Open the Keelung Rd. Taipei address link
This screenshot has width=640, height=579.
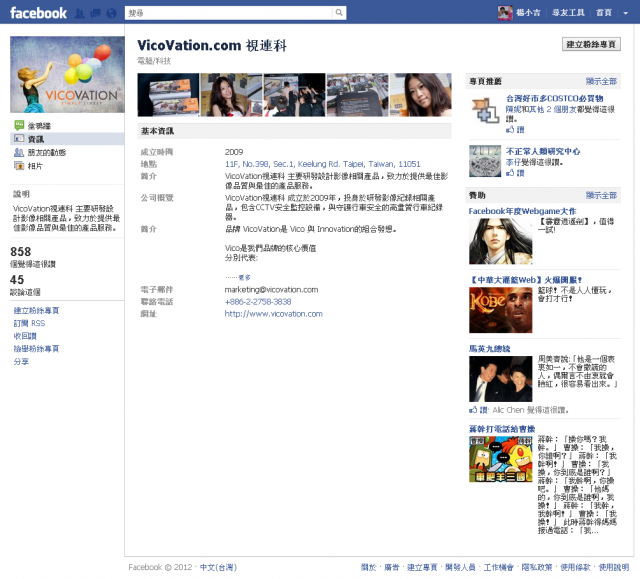[x=322, y=164]
